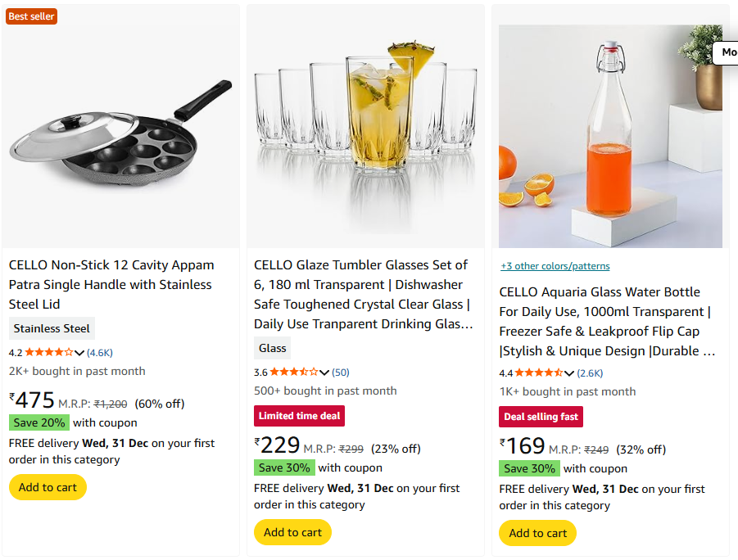Open the star rating popover for Appam Patra
The height and width of the screenshot is (560, 738).
pyautogui.click(x=79, y=353)
